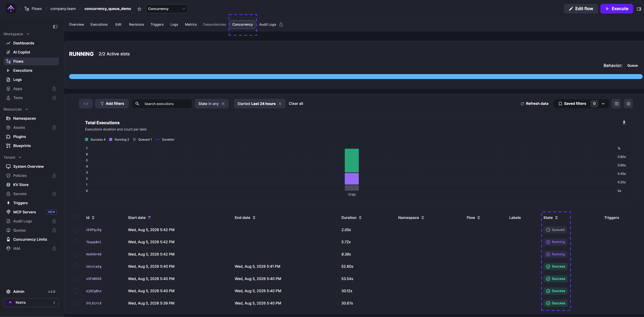Switch to the Overview tab
Image resolution: width=644 pixels, height=317 pixels.
coord(77,24)
